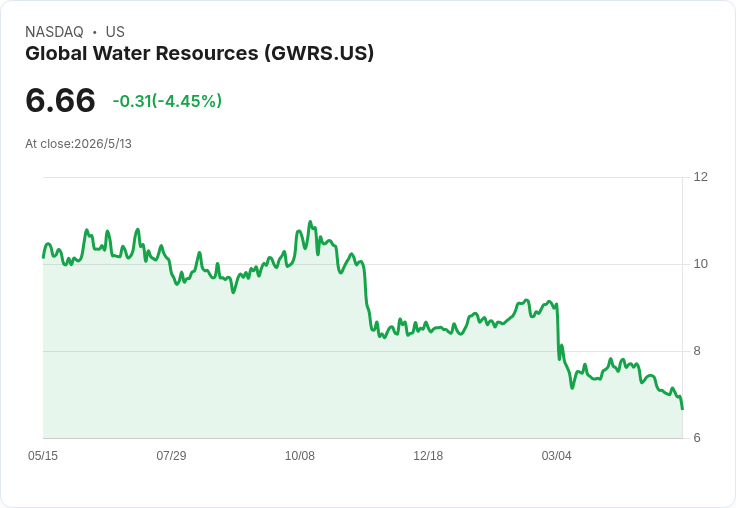Click the 10/08 x-axis date label
Viewport: 736px width, 508px height.
click(x=299, y=455)
